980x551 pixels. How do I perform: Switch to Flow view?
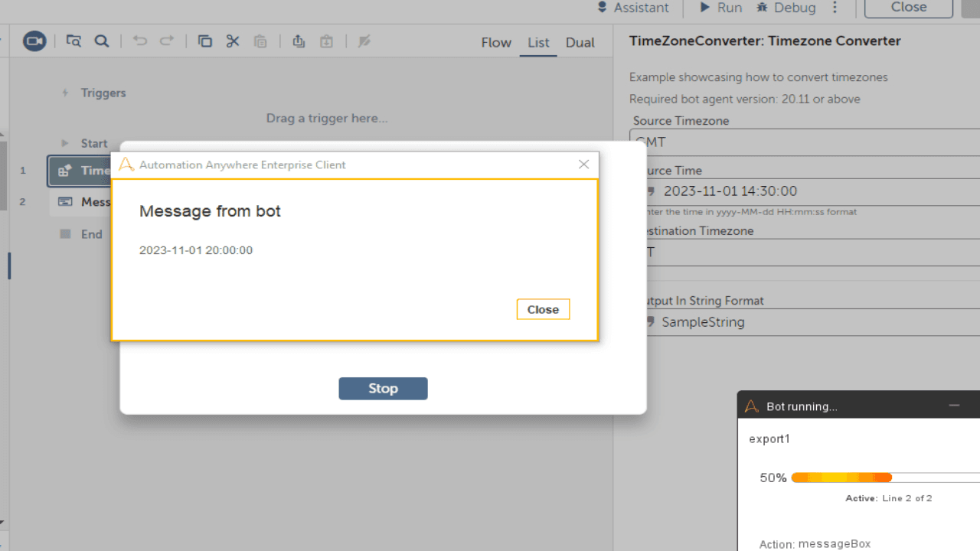496,42
